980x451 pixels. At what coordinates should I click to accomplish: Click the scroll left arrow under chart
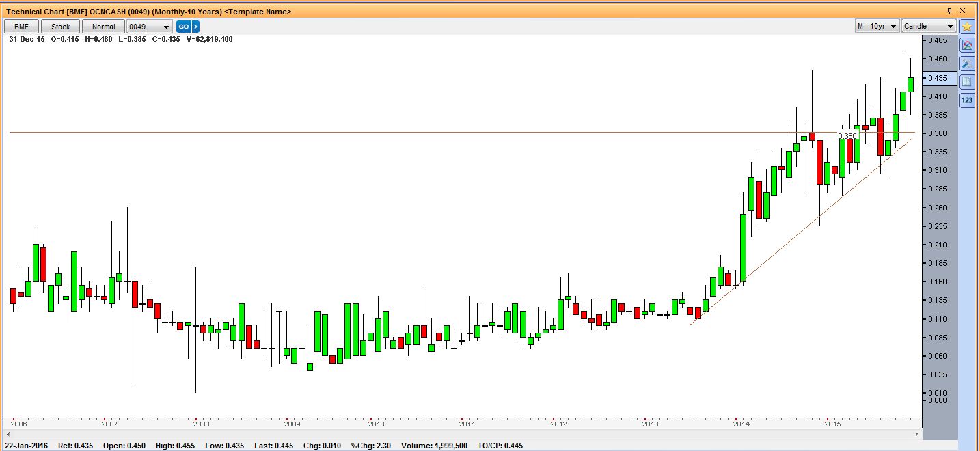[x=9, y=434]
